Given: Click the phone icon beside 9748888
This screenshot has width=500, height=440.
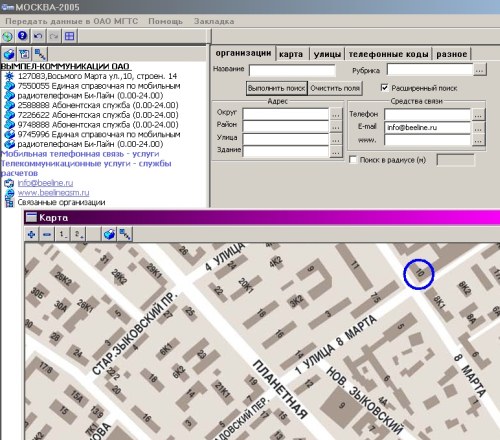Looking at the screenshot, I should pyautogui.click(x=9, y=125).
